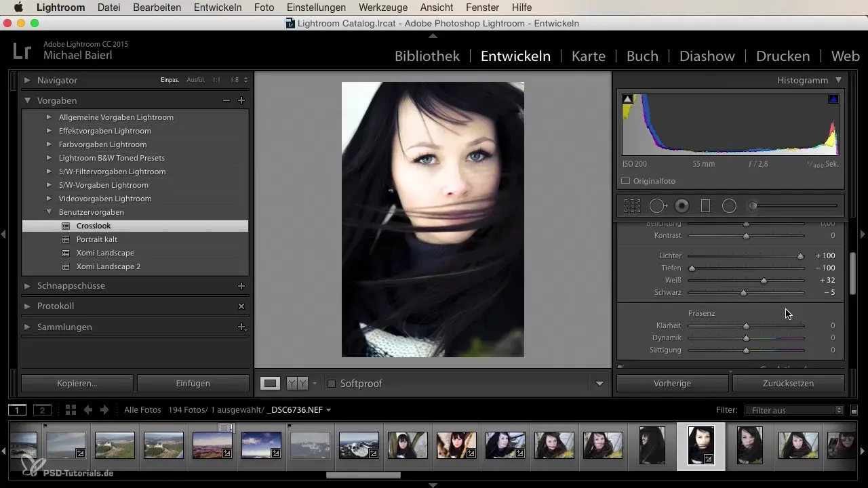Viewport: 868px width, 488px height.
Task: Go forward with filmstrip right arrow
Action: point(104,410)
